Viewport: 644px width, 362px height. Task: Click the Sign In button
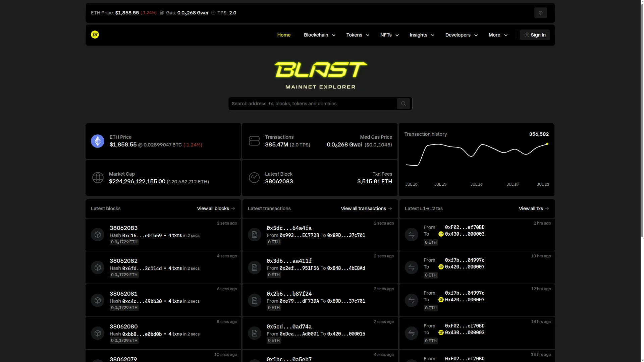click(535, 35)
